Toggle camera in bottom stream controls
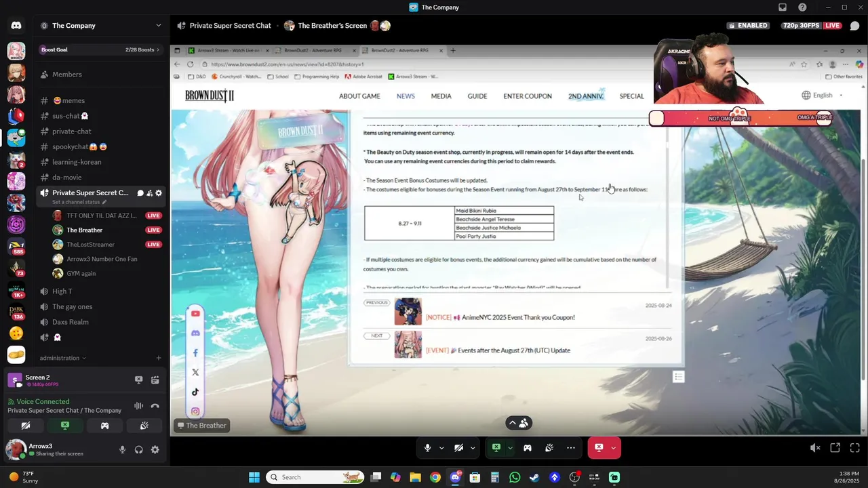 (459, 448)
